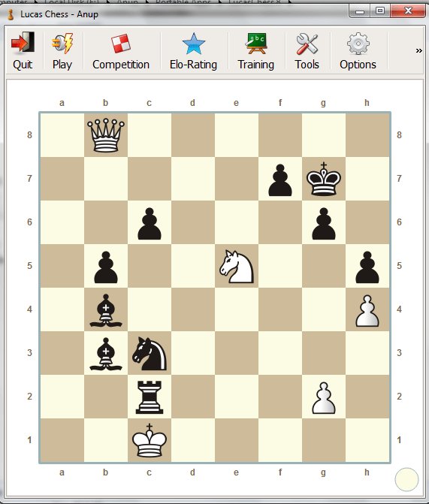This screenshot has width=429, height=504.
Task: Select the black pawn on f7
Action: pos(280,180)
